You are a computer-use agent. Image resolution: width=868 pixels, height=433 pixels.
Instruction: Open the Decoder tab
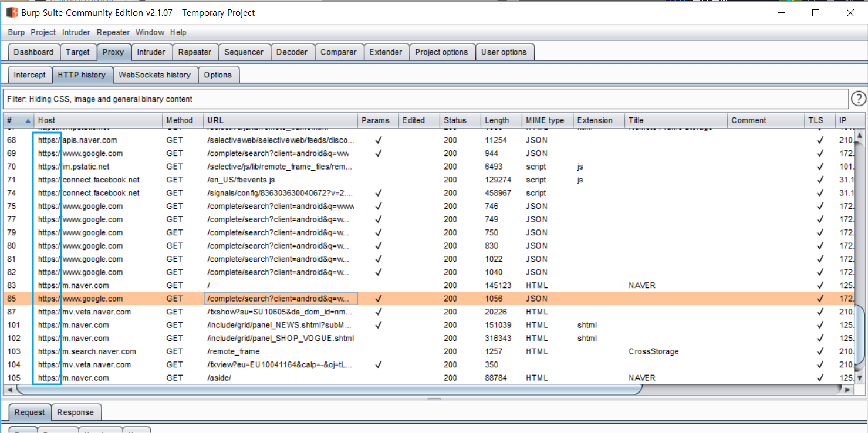tap(292, 52)
